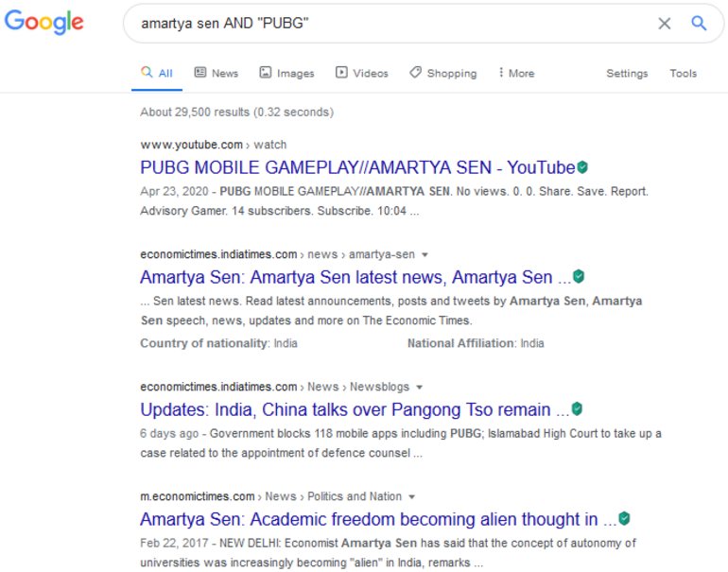Image resolution: width=728 pixels, height=572 pixels.
Task: Click the All tab magnifier icon
Action: click(147, 72)
